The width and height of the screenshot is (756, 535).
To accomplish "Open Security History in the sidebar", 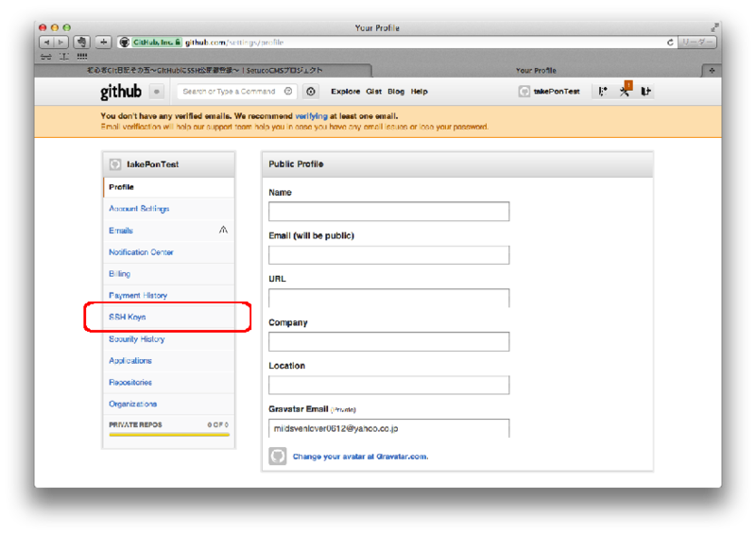I will (169, 339).
